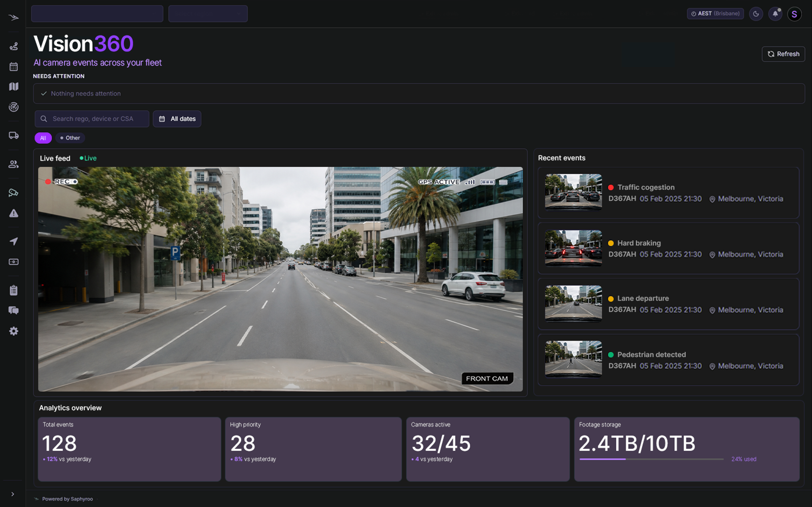Viewport: 812px width, 507px height.
Task: Open the Traffic congestion event thumbnail
Action: click(573, 192)
